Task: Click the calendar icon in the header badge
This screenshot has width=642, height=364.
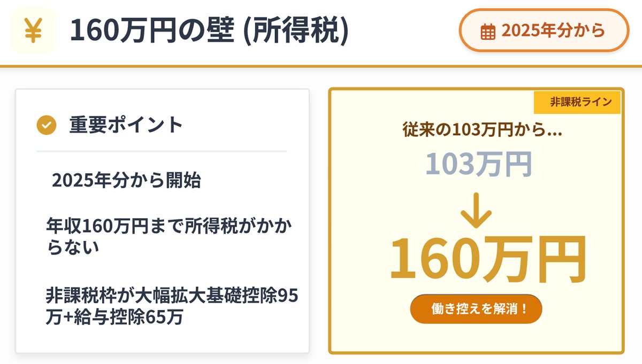Action: (487, 32)
